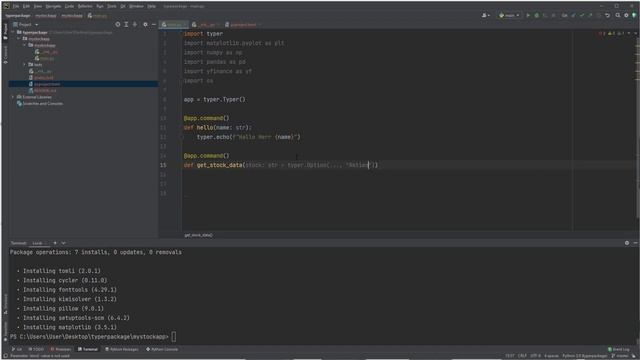The height and width of the screenshot is (360, 640).
Task: Click the Git update project icon
Action: pos(573,15)
